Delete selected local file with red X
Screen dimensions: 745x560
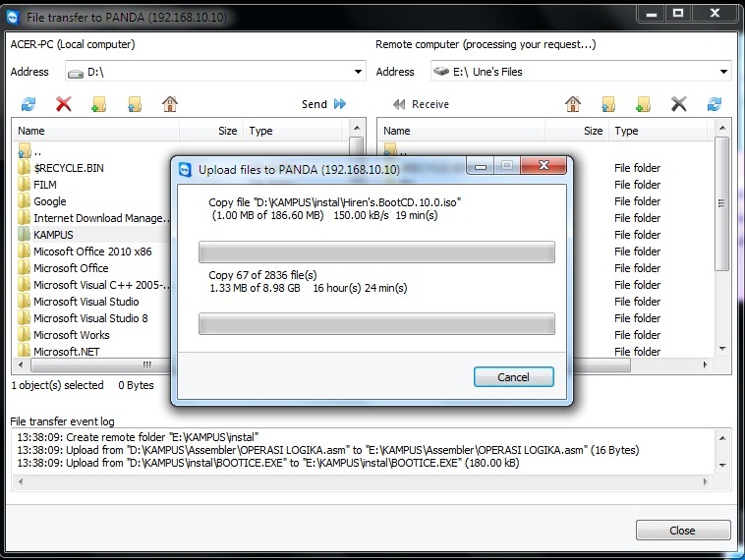point(64,104)
